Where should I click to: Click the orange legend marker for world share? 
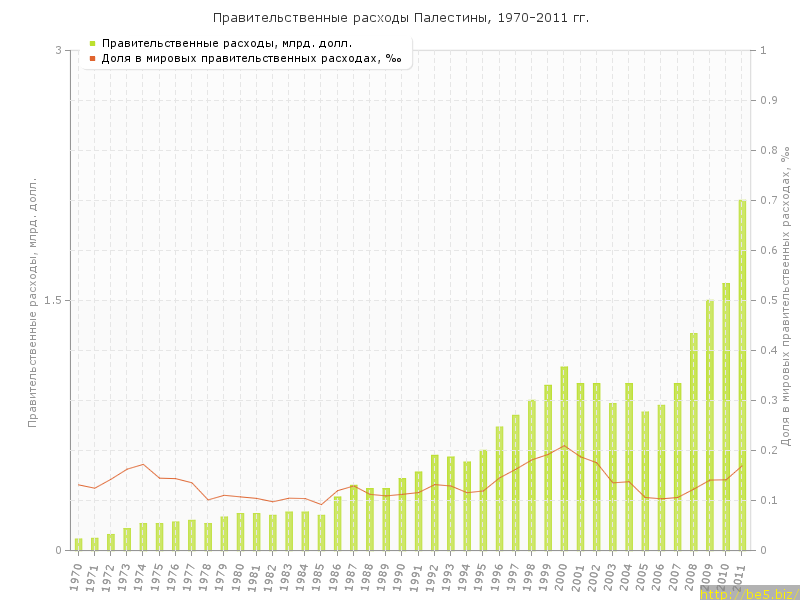click(x=92, y=58)
